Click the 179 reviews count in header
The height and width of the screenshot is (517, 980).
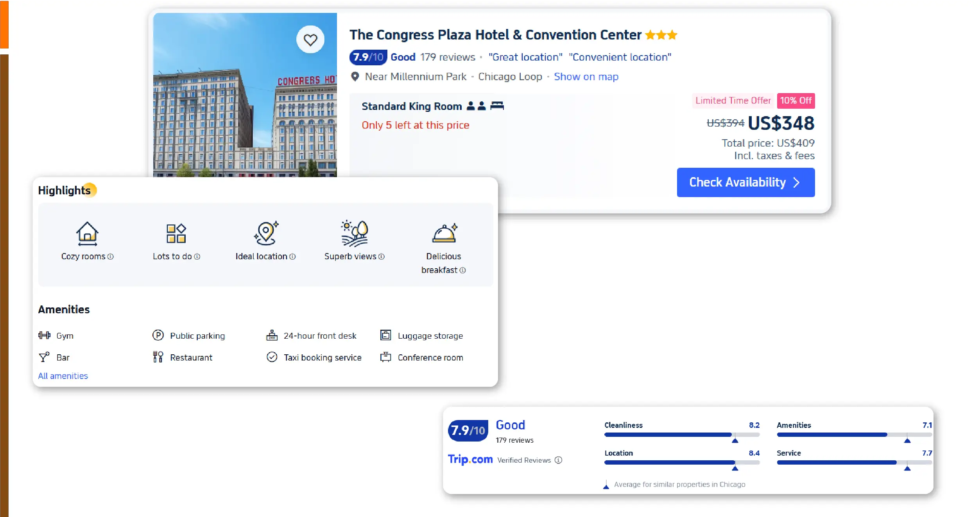point(448,57)
